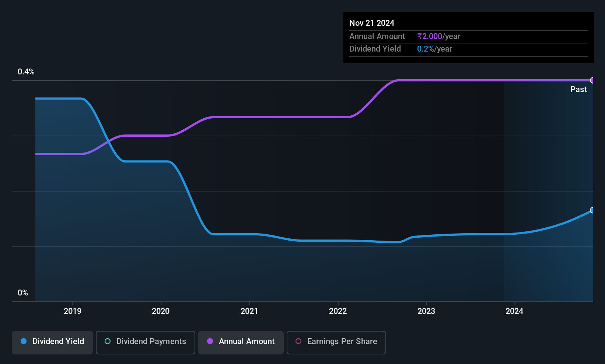605x364 pixels.
Task: Click the 'Past' label on chart
Action: tap(578, 89)
